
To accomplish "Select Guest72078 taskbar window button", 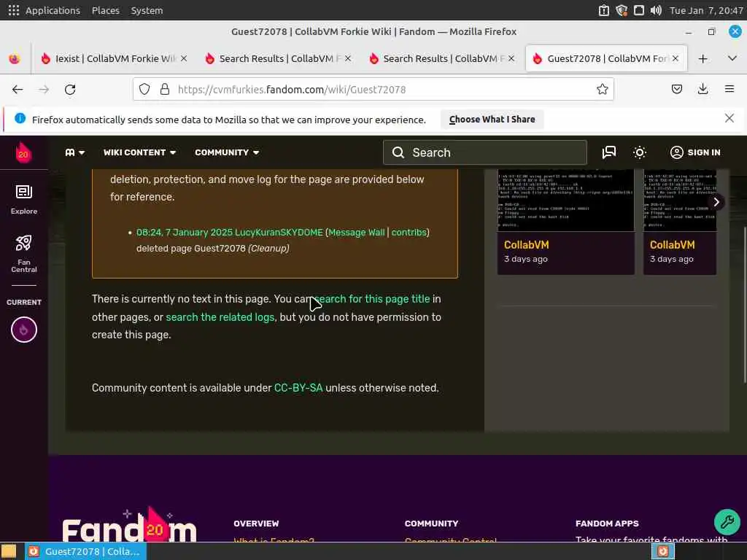I will coord(86,551).
